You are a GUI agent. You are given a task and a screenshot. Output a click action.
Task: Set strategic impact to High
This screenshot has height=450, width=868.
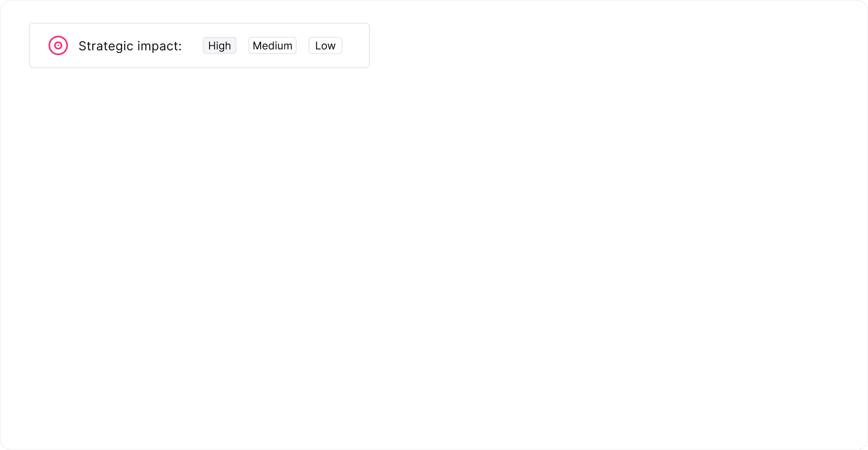220,45
